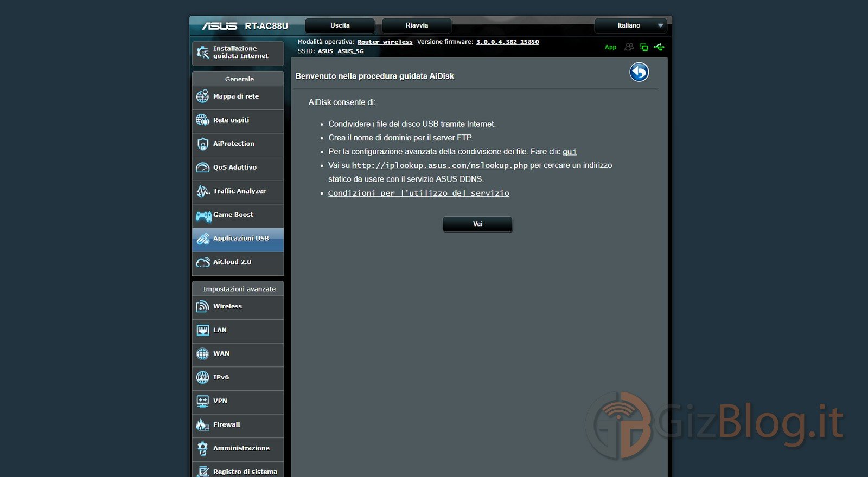The height and width of the screenshot is (477, 868).
Task: Click the 'qui' advanced configuration link
Action: (569, 152)
